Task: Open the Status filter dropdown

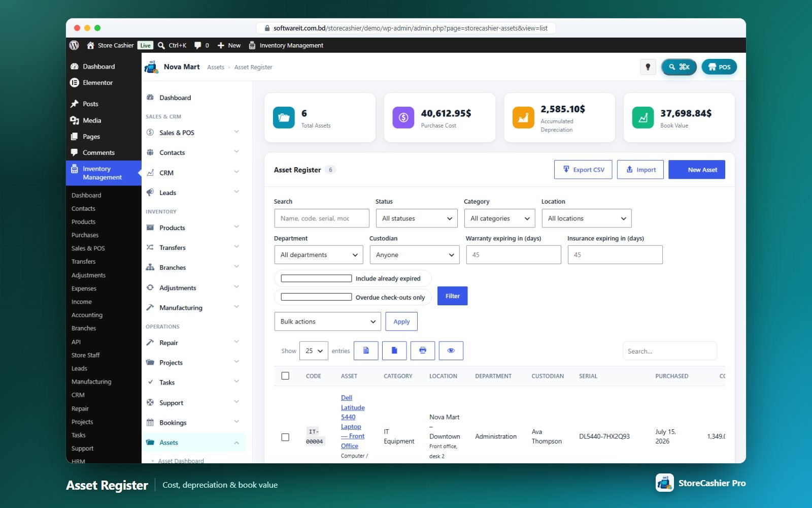Action: click(x=417, y=218)
